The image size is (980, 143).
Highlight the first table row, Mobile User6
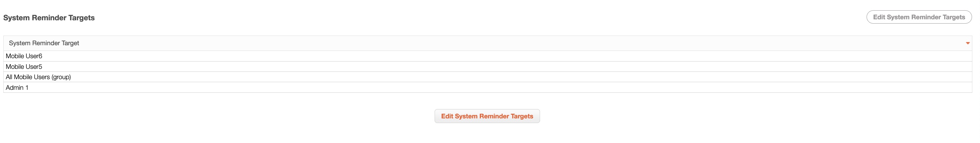(487, 56)
